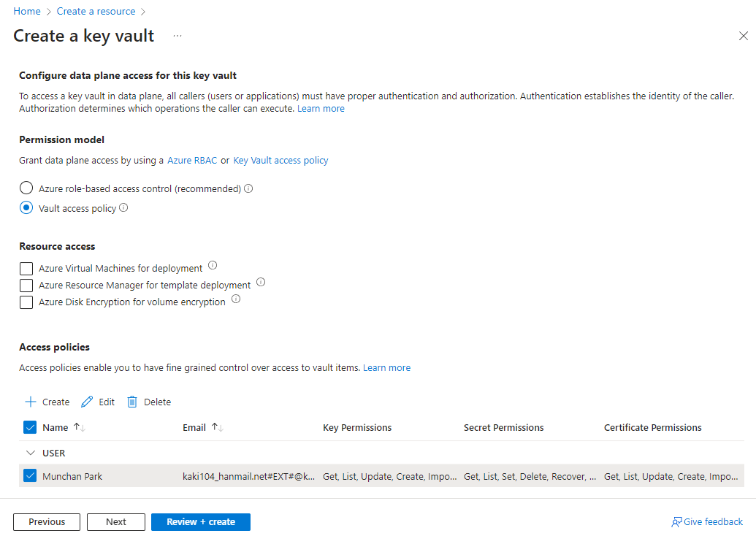Screen dimensions: 756x536
Task: Click the Secret Permissions column header
Action: tap(504, 427)
